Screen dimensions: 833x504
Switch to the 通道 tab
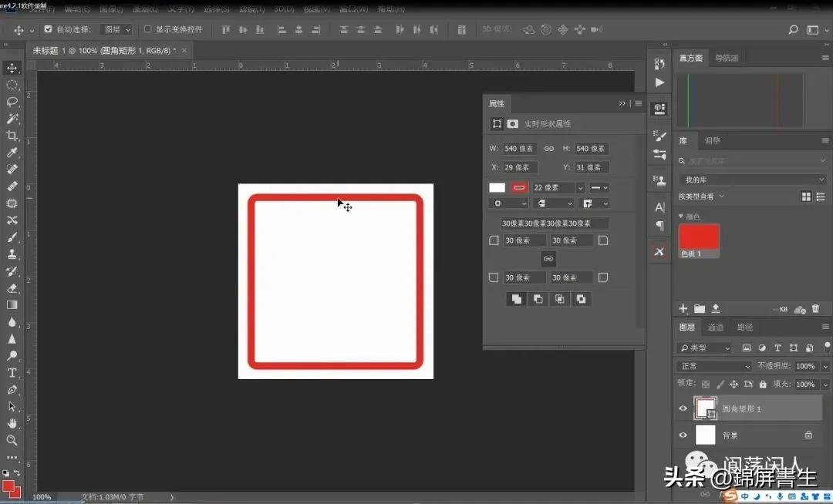pyautogui.click(x=715, y=326)
